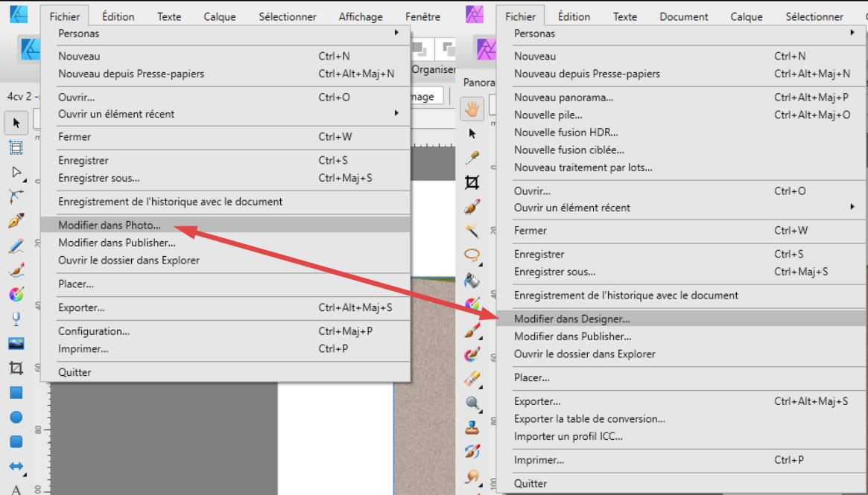Viewport: 868px width, 495px height.
Task: Expand Personas submenu in Photo's Fichier menu
Action: pyautogui.click(x=682, y=33)
